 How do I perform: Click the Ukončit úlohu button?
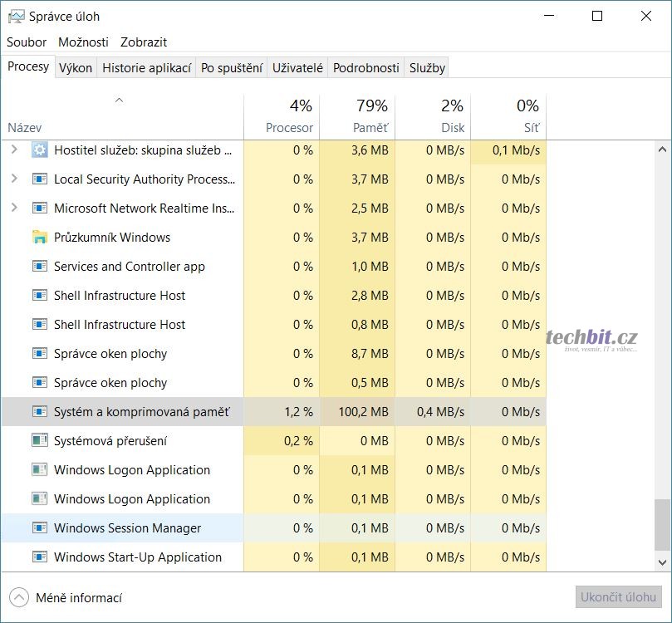(619, 597)
